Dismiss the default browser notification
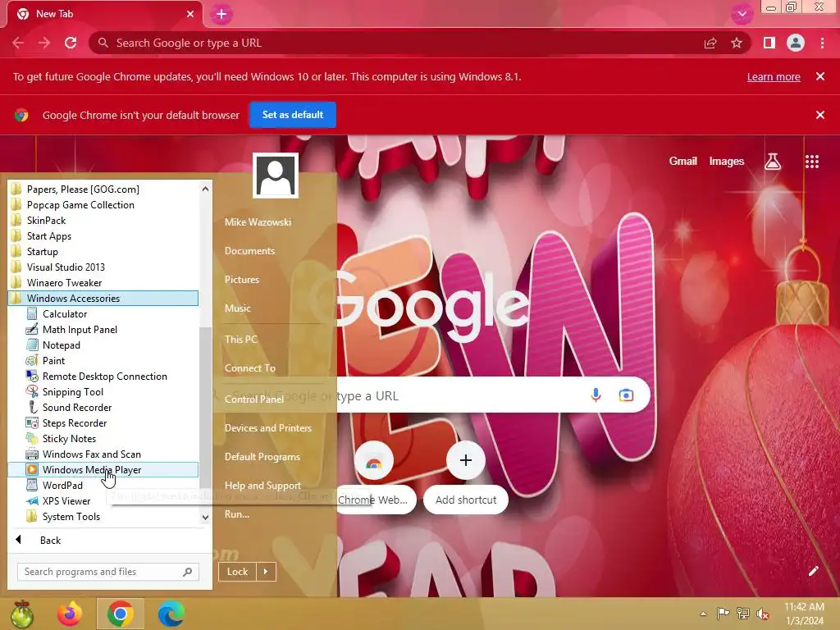The width and height of the screenshot is (840, 630). coord(819,115)
